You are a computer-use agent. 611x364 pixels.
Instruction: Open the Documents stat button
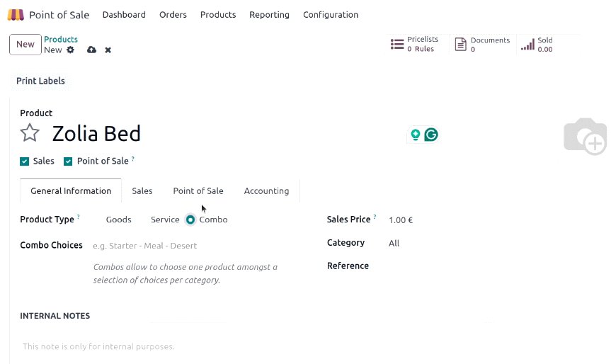[482, 44]
